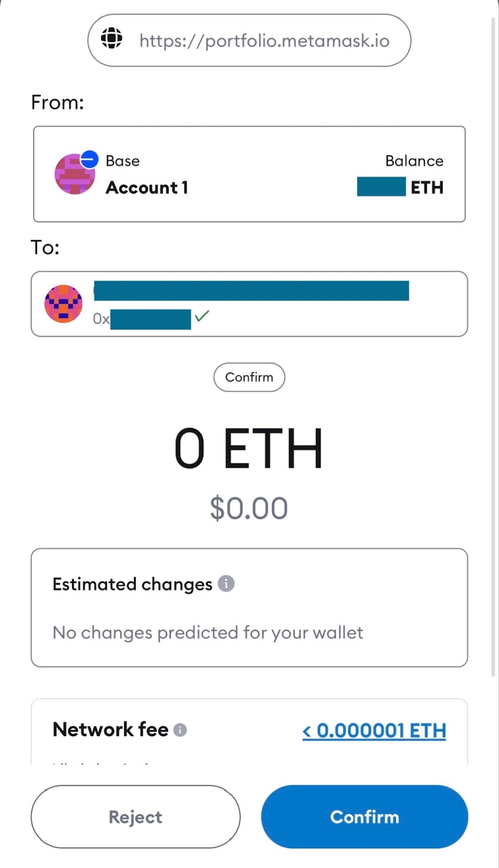Click the green checkmark next to the address
The image size is (499, 868).
tap(202, 316)
